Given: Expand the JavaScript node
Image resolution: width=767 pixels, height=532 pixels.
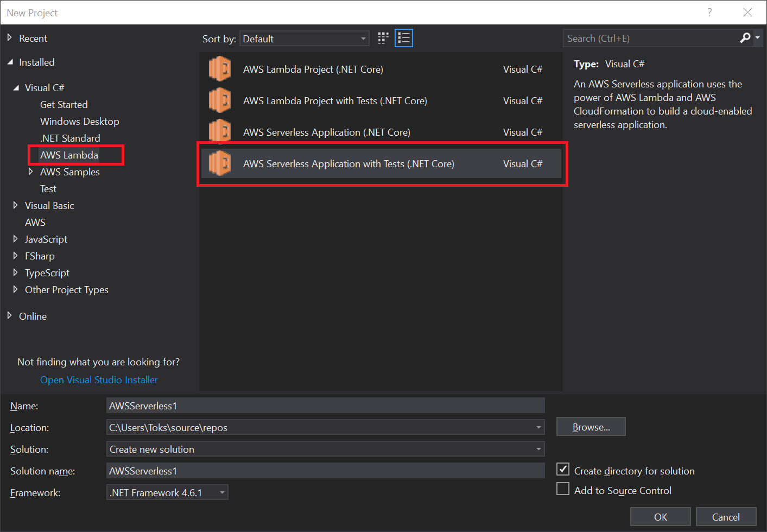Looking at the screenshot, I should pos(15,239).
